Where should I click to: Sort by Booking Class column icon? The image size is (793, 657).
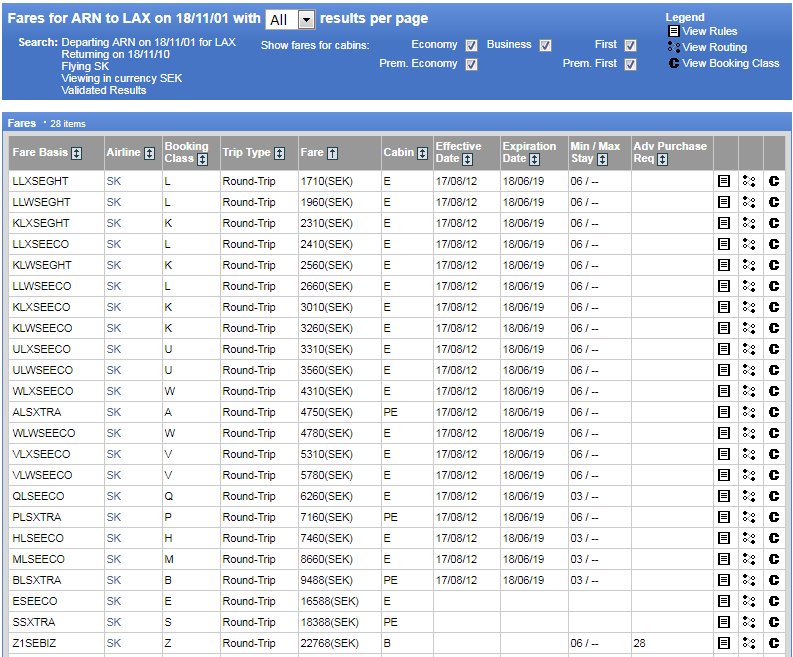pyautogui.click(x=202, y=159)
